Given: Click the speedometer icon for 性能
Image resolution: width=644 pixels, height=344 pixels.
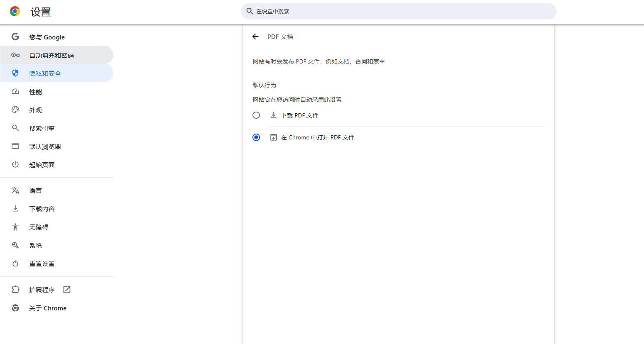Looking at the screenshot, I should [15, 92].
